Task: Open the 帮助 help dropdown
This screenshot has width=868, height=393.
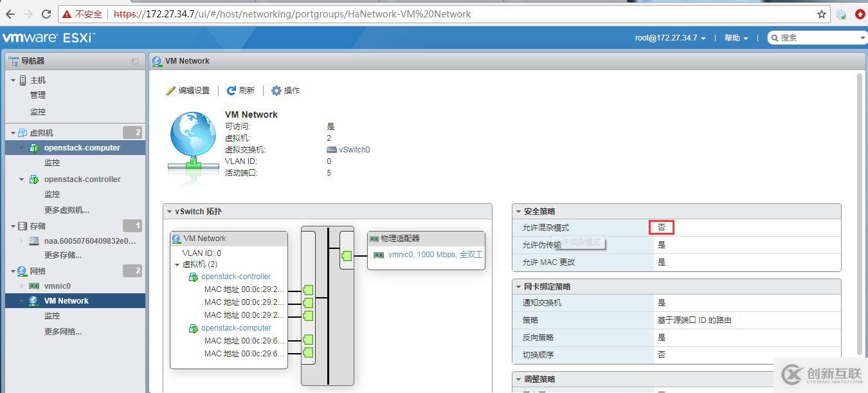Action: 736,38
